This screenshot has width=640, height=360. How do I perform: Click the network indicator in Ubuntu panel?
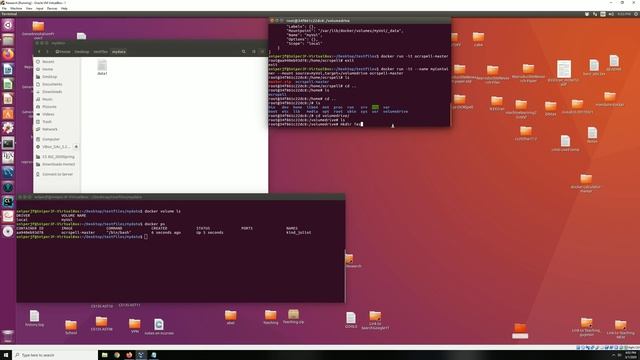tap(595, 14)
